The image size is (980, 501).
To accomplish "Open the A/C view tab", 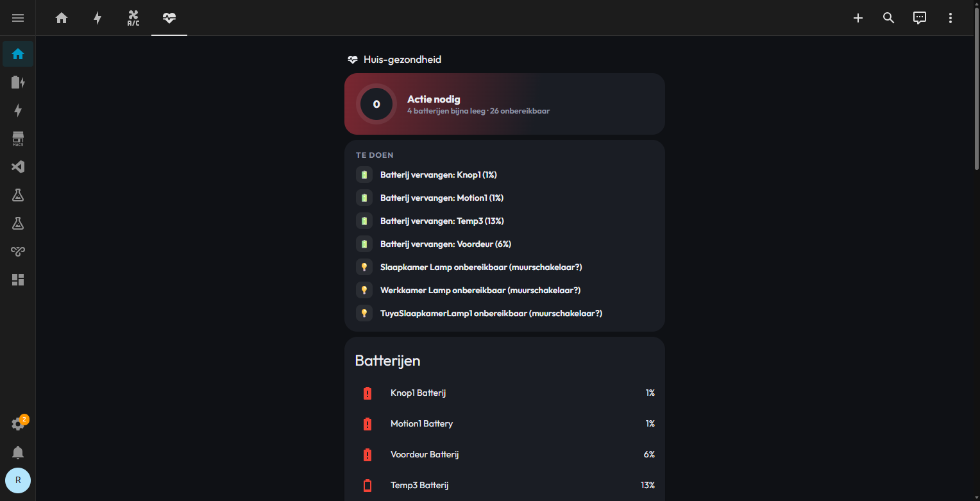I will (133, 18).
